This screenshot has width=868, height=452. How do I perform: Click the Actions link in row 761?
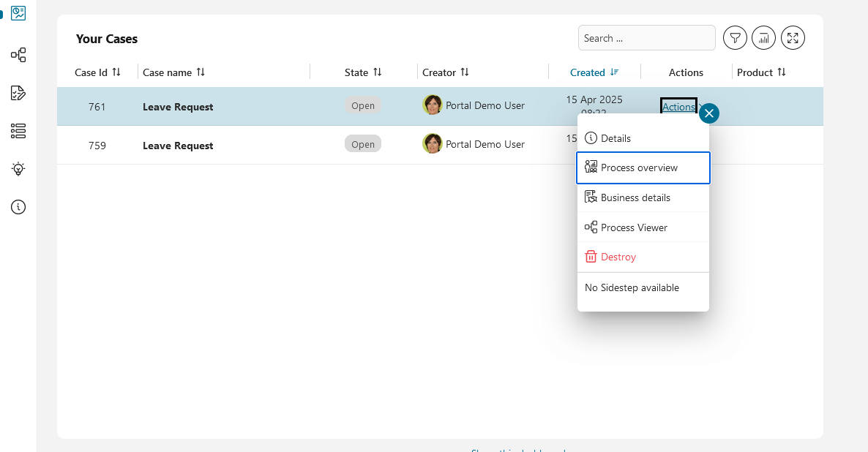[x=678, y=107]
